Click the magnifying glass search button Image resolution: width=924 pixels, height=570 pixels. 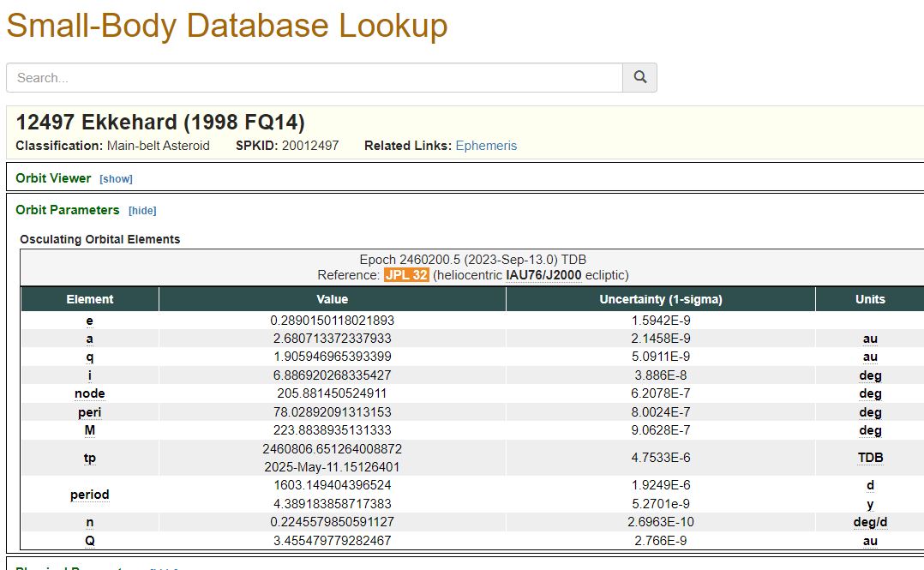pos(639,77)
